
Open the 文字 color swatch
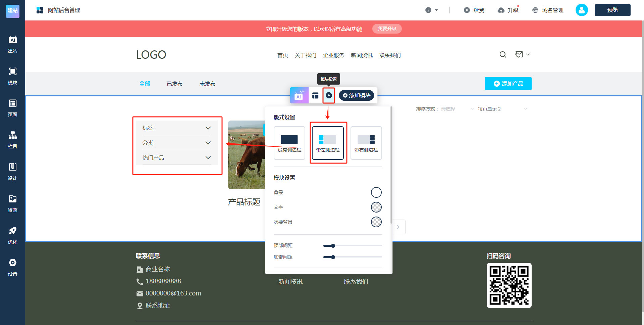(x=376, y=207)
